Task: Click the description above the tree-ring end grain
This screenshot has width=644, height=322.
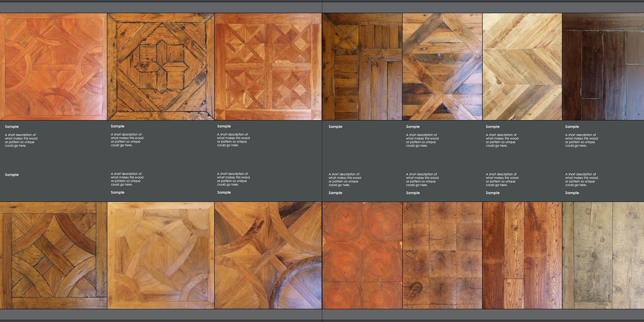Action: click(345, 179)
